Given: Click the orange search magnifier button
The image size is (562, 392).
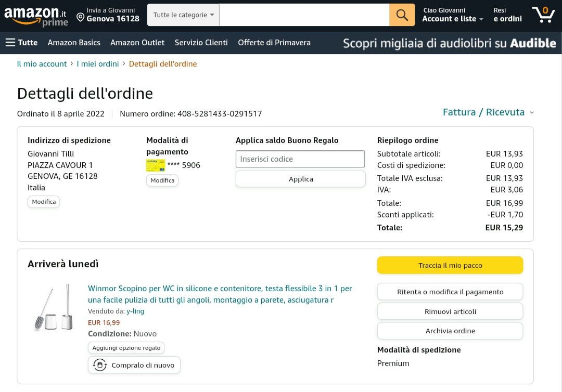Looking at the screenshot, I should click(x=402, y=15).
